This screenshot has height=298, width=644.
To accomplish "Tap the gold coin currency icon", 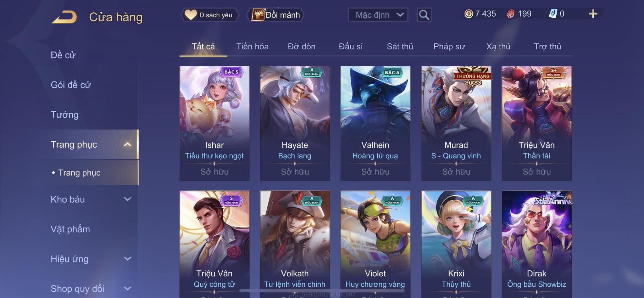I will [x=469, y=14].
